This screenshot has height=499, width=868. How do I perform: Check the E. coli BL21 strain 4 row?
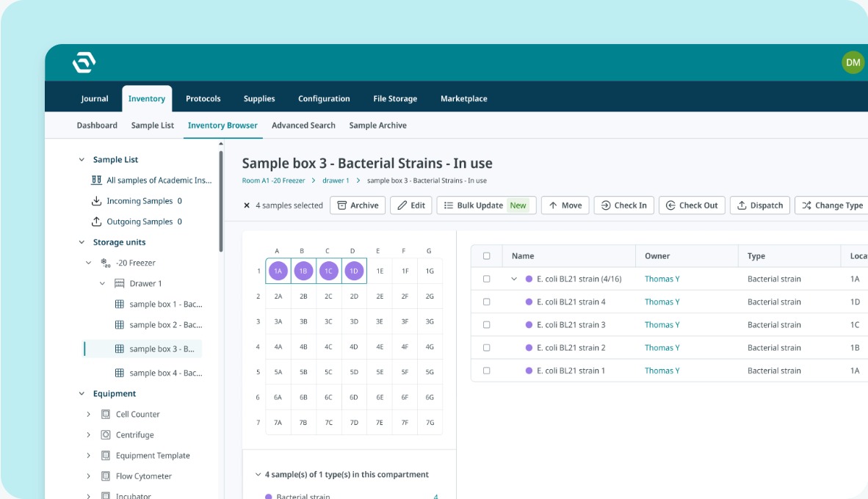[x=487, y=302]
